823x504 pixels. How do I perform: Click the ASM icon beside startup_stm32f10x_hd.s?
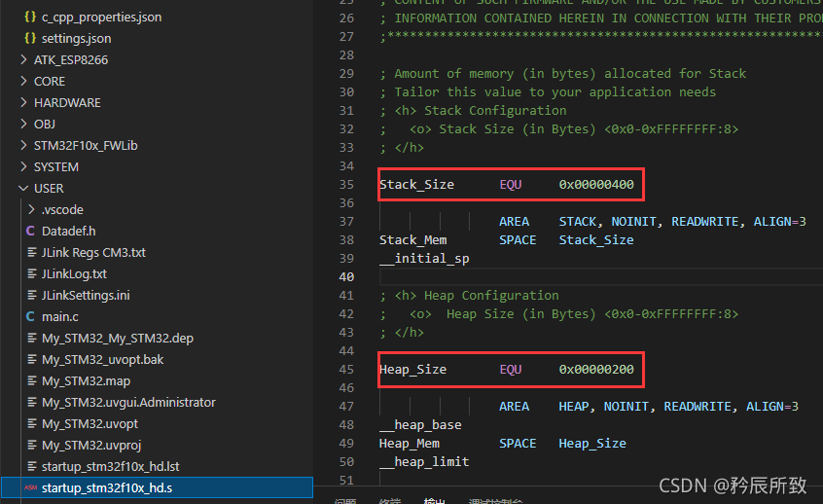(x=30, y=487)
